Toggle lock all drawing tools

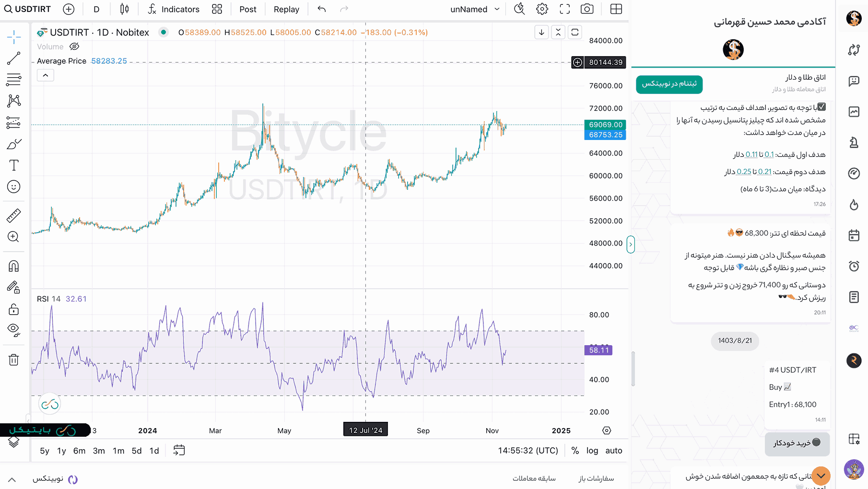point(14,309)
